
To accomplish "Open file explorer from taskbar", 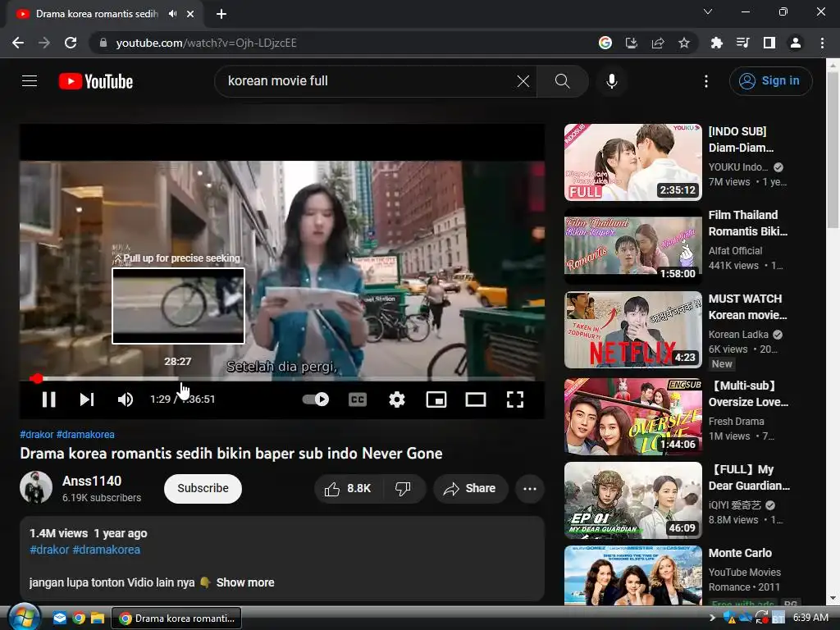I will point(98,619).
